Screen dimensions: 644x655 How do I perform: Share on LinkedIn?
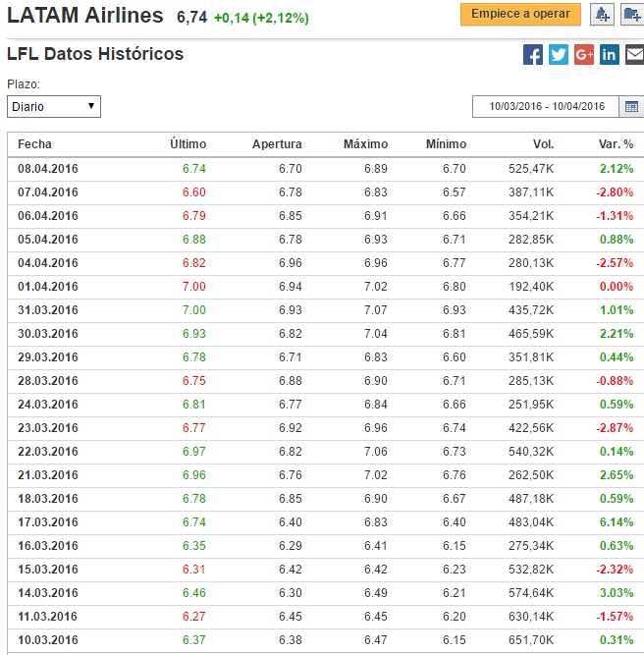pyautogui.click(x=609, y=55)
